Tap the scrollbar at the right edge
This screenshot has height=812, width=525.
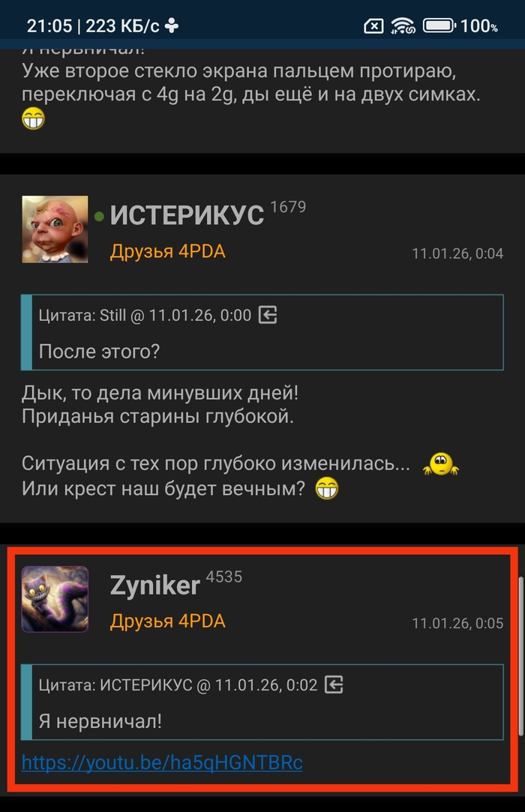(x=520, y=655)
